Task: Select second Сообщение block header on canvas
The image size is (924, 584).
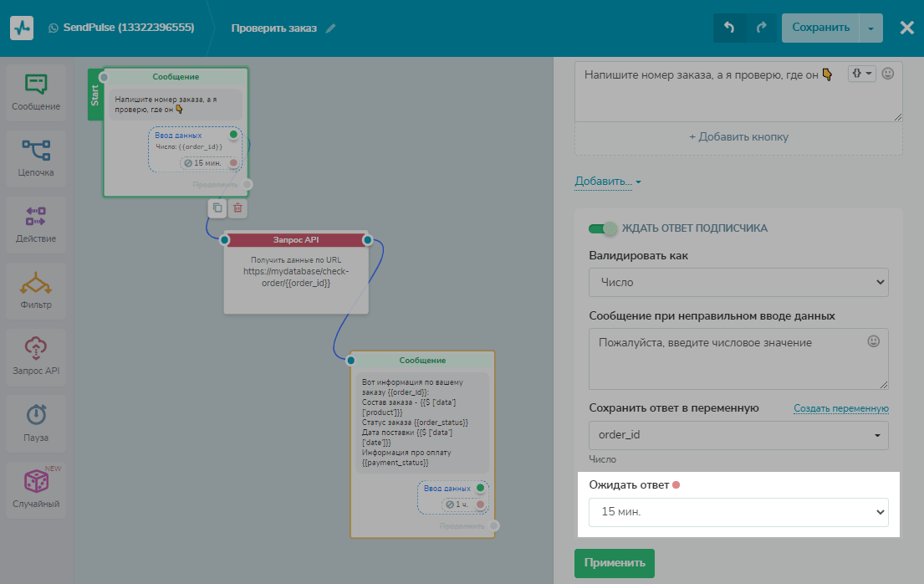Action: 422,361
